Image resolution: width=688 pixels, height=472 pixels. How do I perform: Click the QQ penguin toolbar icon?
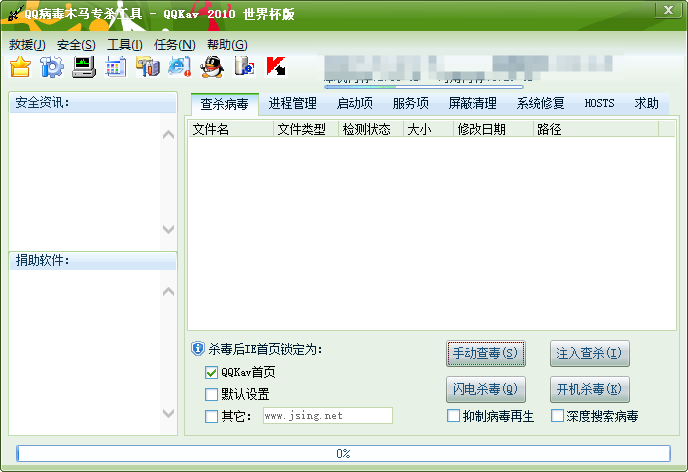pyautogui.click(x=212, y=67)
